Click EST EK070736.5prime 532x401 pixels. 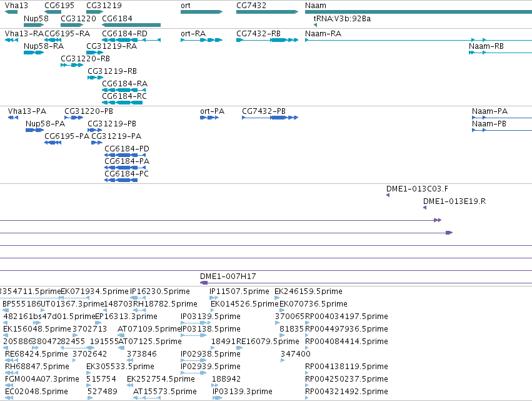pyautogui.click(x=313, y=304)
